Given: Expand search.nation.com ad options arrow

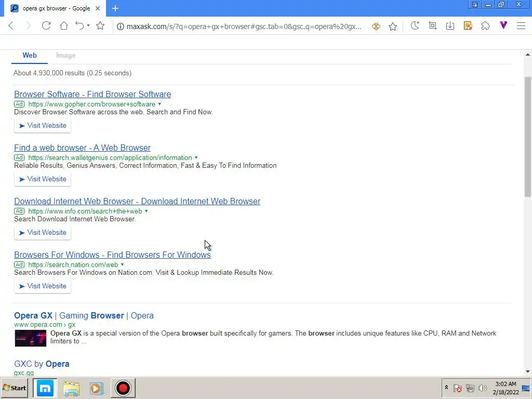Looking at the screenshot, I should (x=122, y=264).
